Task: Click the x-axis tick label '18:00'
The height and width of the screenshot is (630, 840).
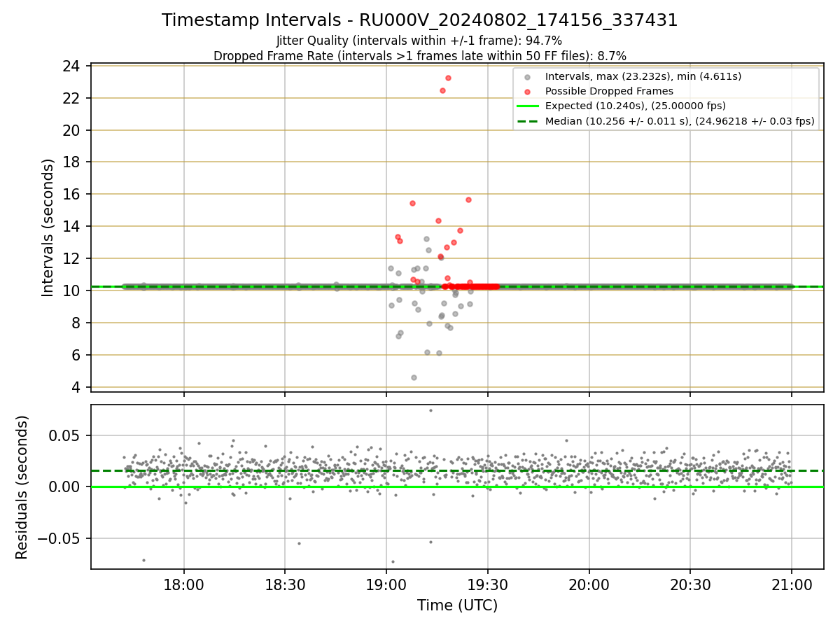Action: click(184, 585)
